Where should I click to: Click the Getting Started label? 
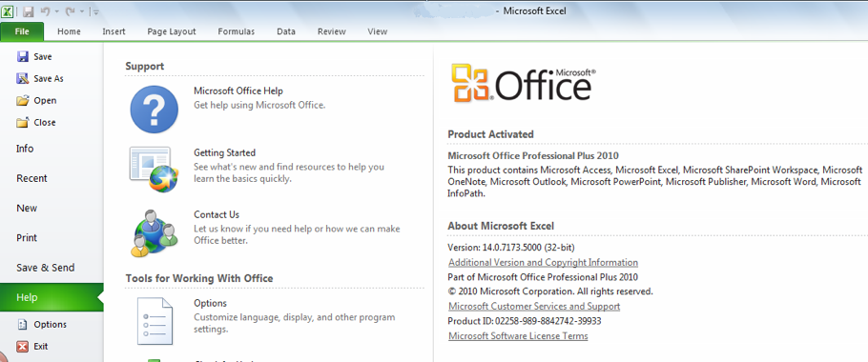click(224, 153)
